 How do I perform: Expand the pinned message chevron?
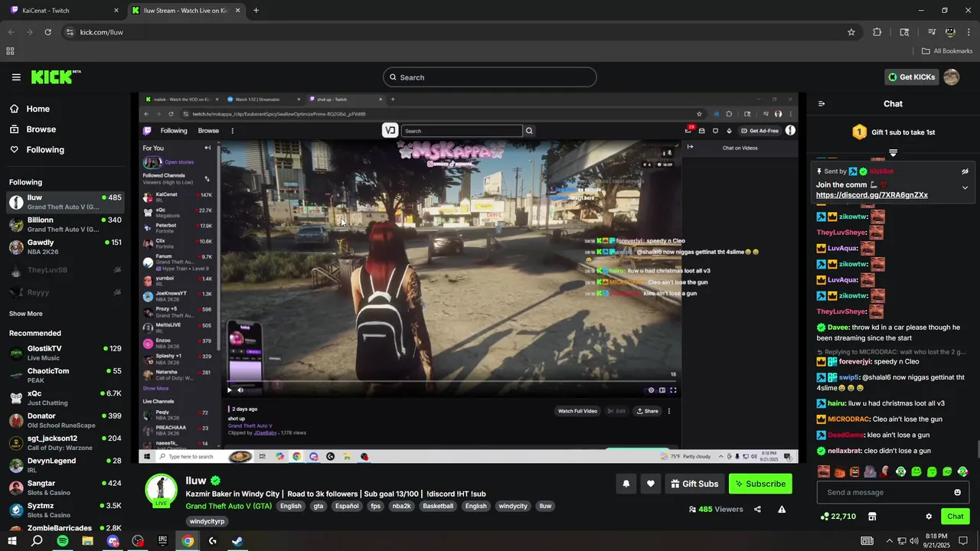coord(965,187)
